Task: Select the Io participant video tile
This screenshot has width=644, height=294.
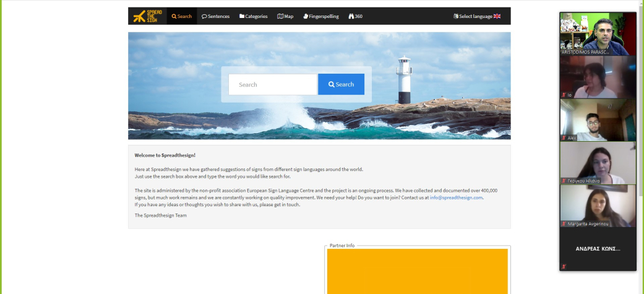Action: coord(598,77)
